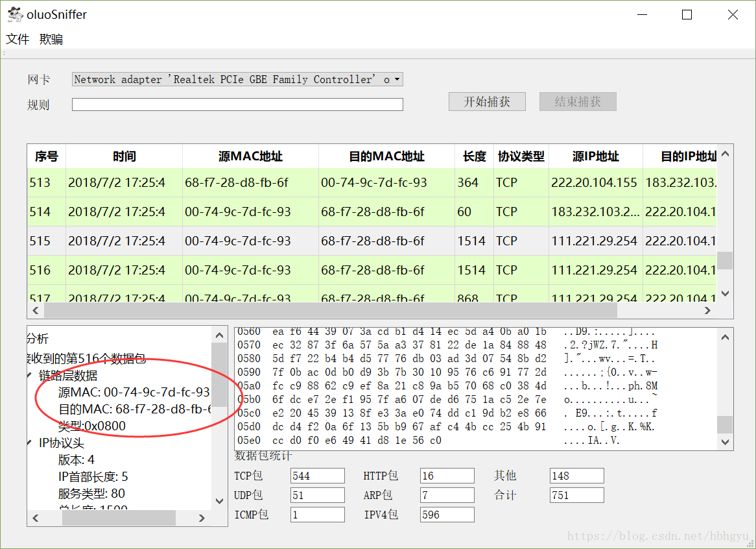Click analysis tree scroll left arrow
Image resolution: width=756 pixels, height=549 pixels.
[35, 518]
